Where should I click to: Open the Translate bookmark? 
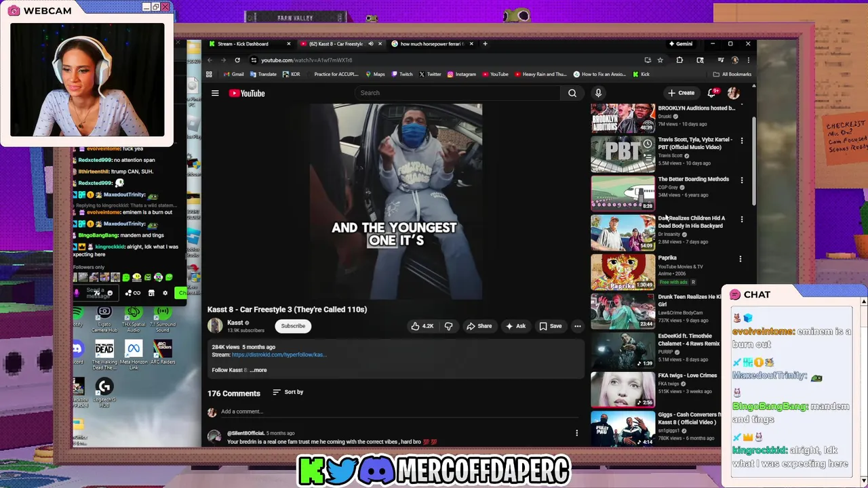click(x=263, y=74)
